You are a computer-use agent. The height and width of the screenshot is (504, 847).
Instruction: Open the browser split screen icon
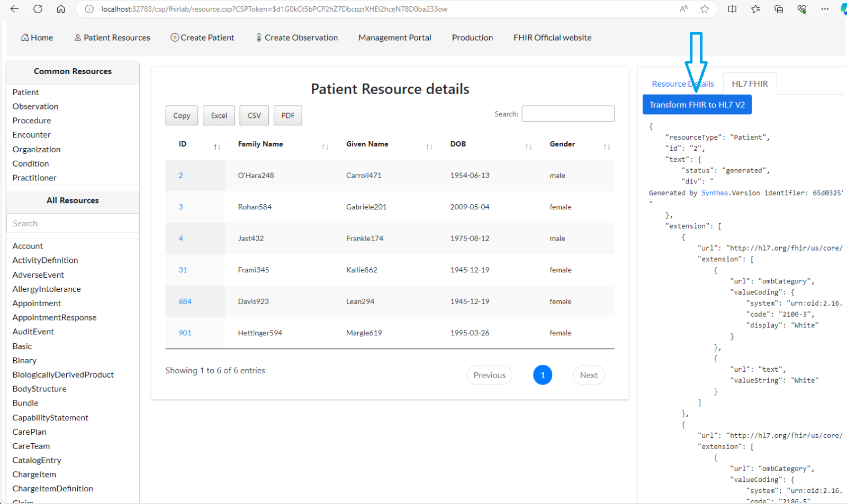[x=732, y=9]
